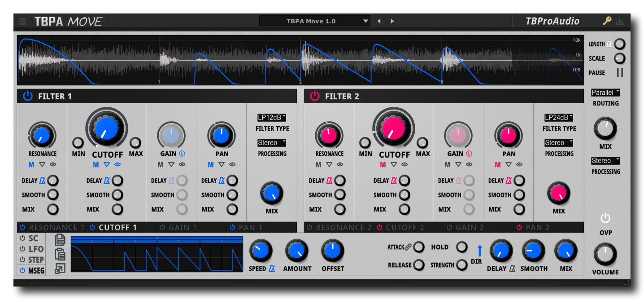Image resolution: width=644 pixels, height=300 pixels.
Task: Pause the waveform display
Action: (620, 73)
